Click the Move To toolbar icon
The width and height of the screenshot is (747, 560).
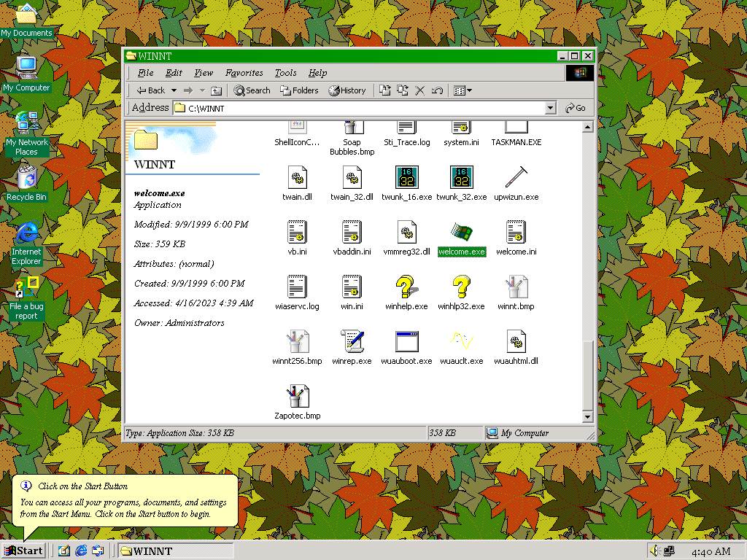point(385,90)
